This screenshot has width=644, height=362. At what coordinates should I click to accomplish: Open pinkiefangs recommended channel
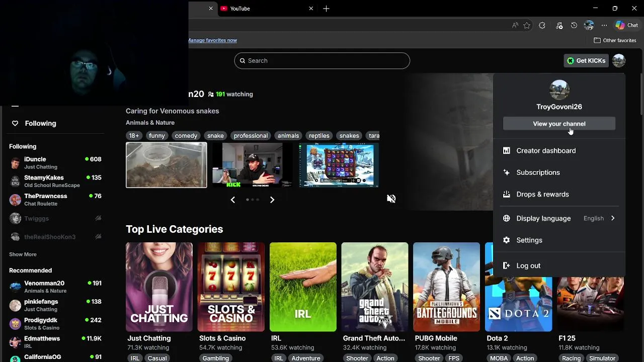click(55, 305)
